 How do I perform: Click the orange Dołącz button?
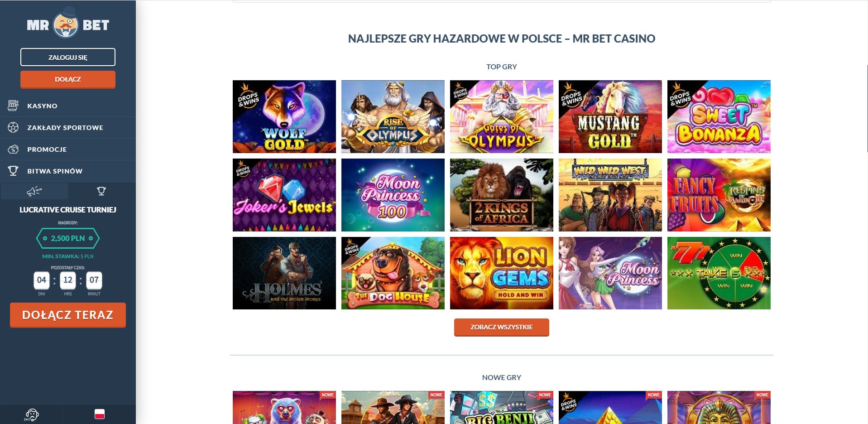(68, 79)
